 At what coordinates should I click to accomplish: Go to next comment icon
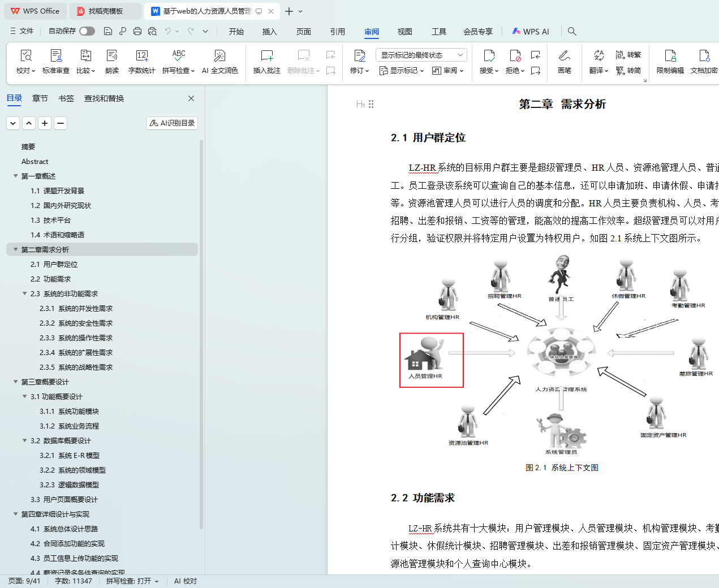[331, 71]
